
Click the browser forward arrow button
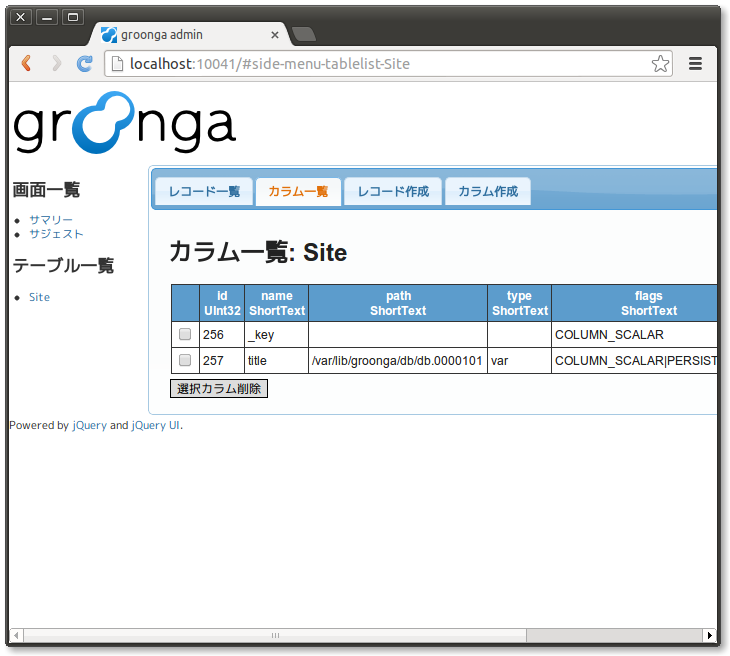[x=56, y=64]
